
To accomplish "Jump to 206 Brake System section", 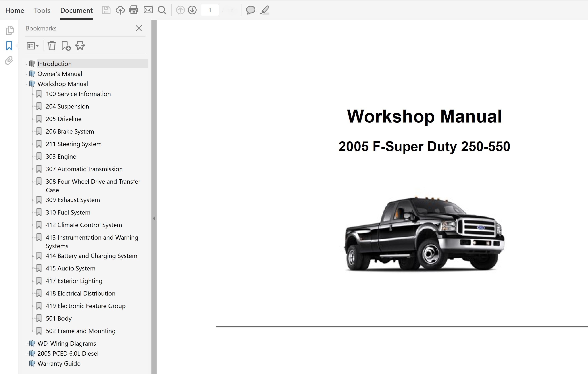I will pyautogui.click(x=70, y=131).
